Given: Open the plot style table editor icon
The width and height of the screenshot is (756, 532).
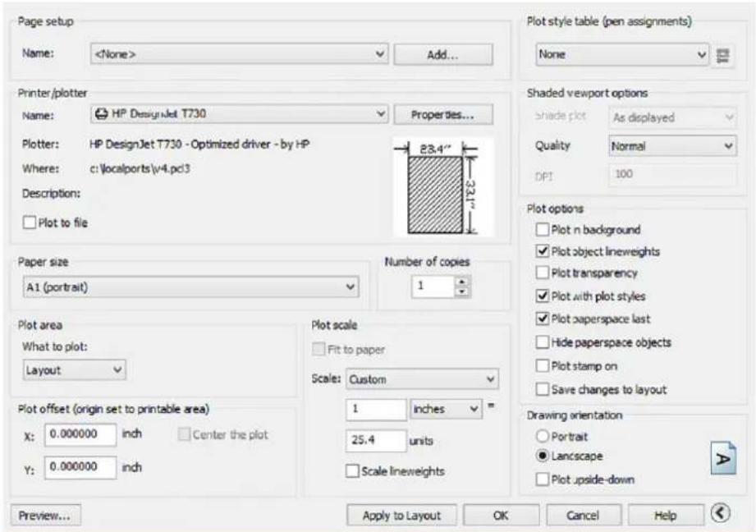Looking at the screenshot, I should coord(722,56).
